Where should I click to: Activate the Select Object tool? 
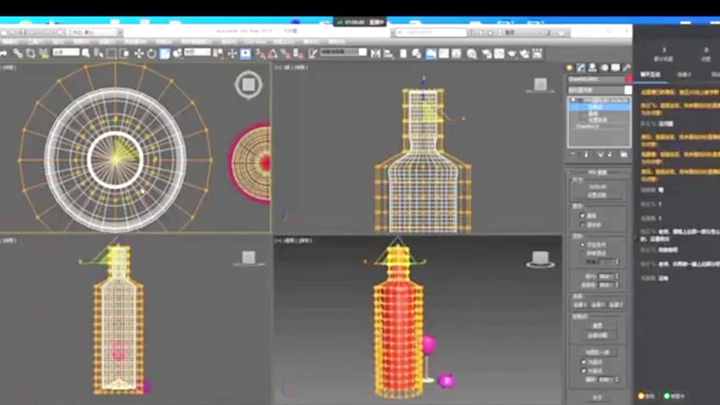coord(86,54)
